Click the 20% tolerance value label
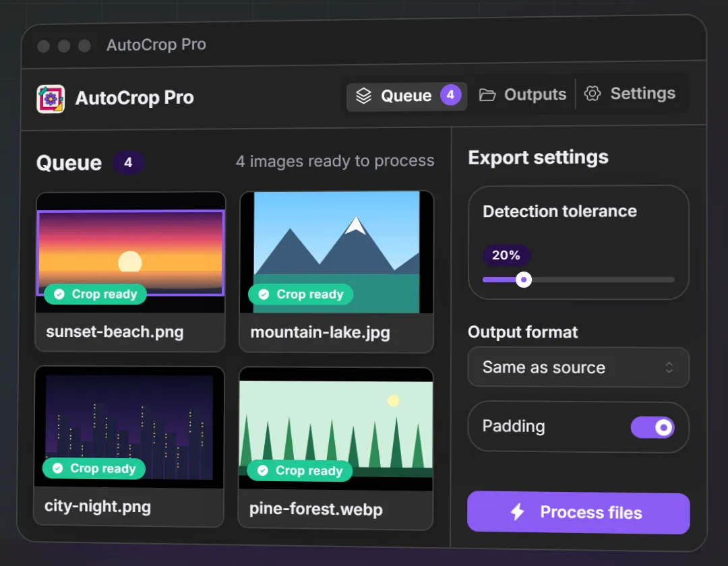 pos(506,255)
